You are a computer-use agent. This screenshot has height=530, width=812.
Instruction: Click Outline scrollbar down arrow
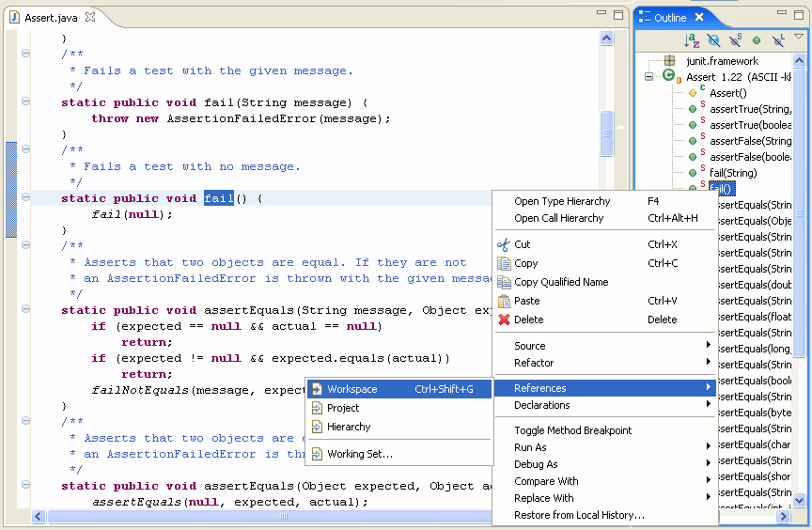click(x=799, y=501)
